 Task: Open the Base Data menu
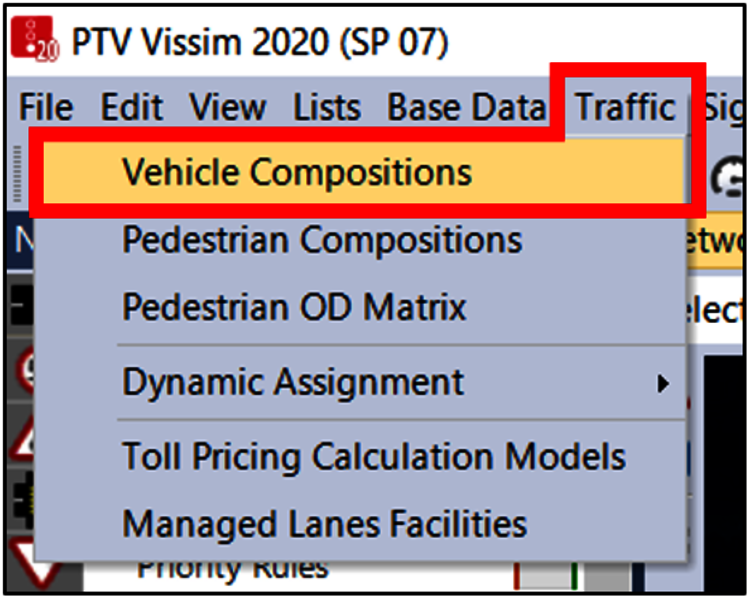click(467, 107)
